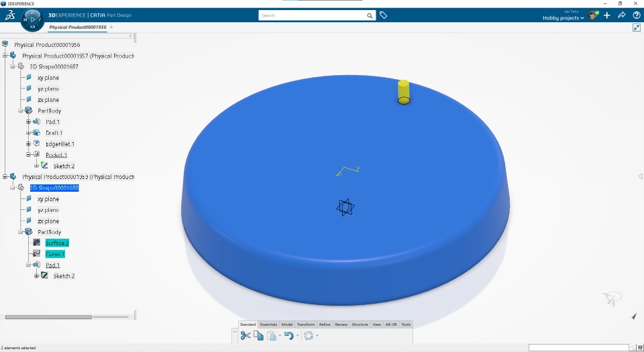Screen dimensions: 644x352
Task: Click the Pocket.1 feature icon
Action: [36, 155]
